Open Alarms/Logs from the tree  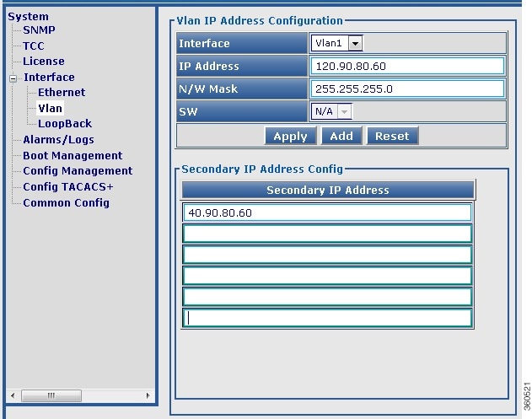pos(58,139)
